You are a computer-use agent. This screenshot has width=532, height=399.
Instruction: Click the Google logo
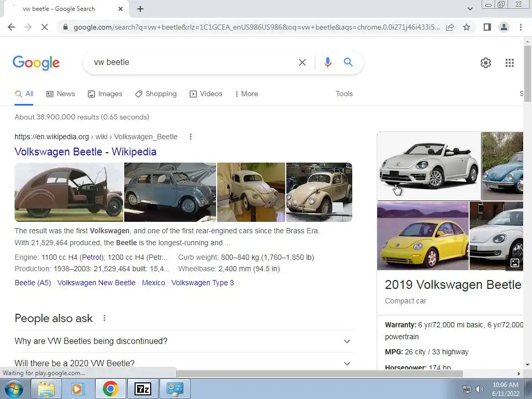pyautogui.click(x=36, y=63)
